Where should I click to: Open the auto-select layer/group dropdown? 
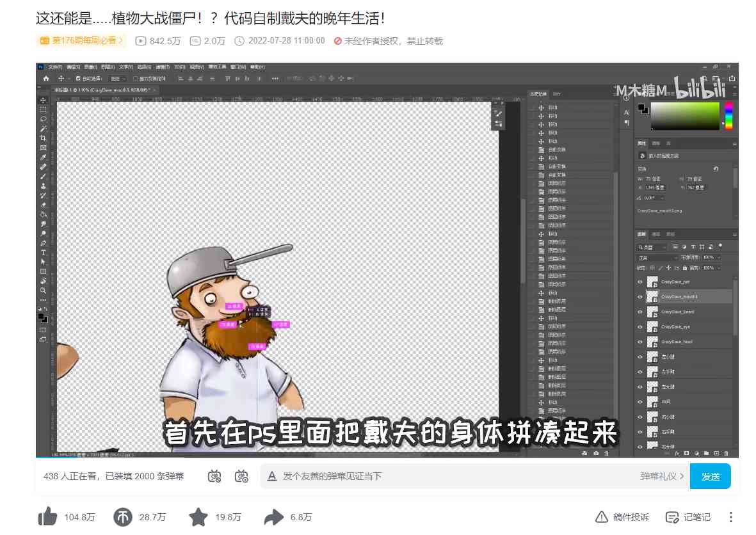click(118, 79)
